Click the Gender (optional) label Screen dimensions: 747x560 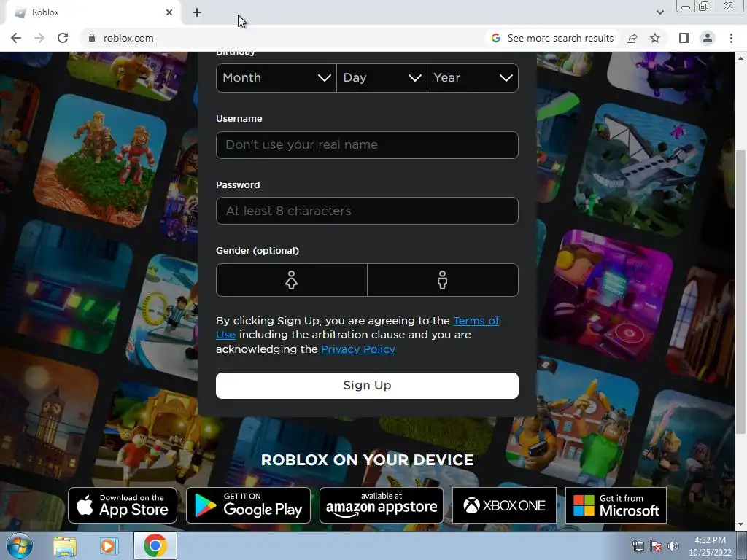tap(258, 251)
